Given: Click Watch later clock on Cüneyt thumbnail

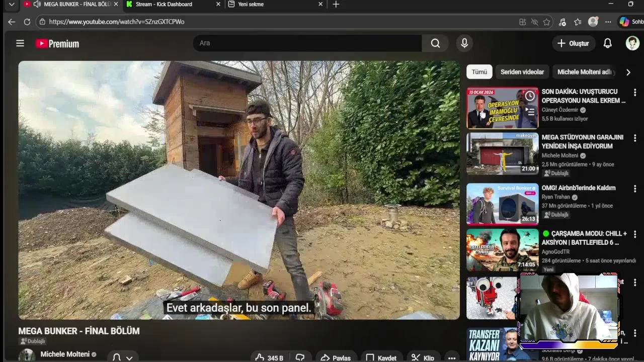Looking at the screenshot, I should click(x=530, y=96).
